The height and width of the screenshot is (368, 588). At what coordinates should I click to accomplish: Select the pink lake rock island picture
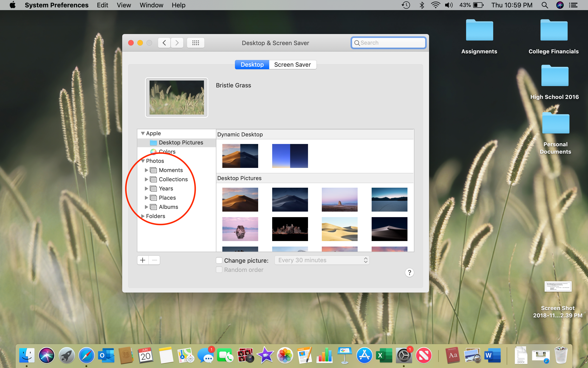tap(240, 229)
